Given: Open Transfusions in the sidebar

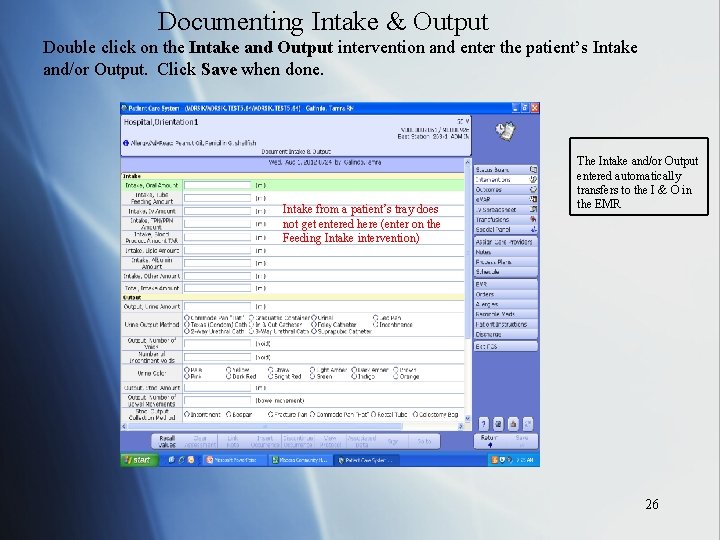Looking at the screenshot, I should pyautogui.click(x=506, y=219).
